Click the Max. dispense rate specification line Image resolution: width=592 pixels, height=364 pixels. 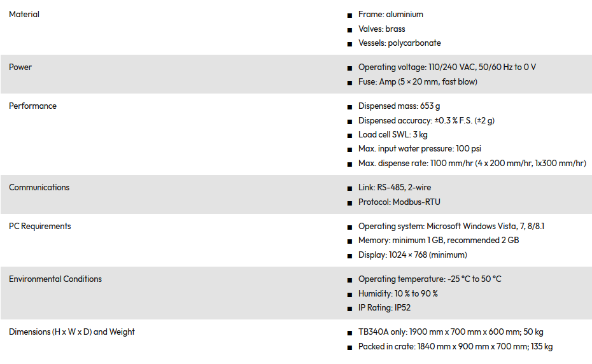[472, 164]
